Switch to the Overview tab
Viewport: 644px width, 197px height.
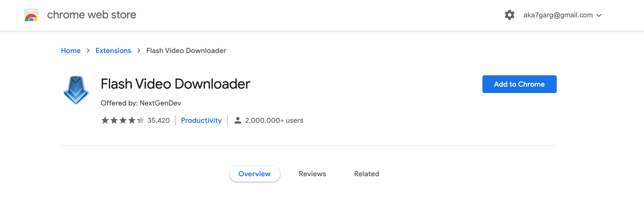click(255, 174)
